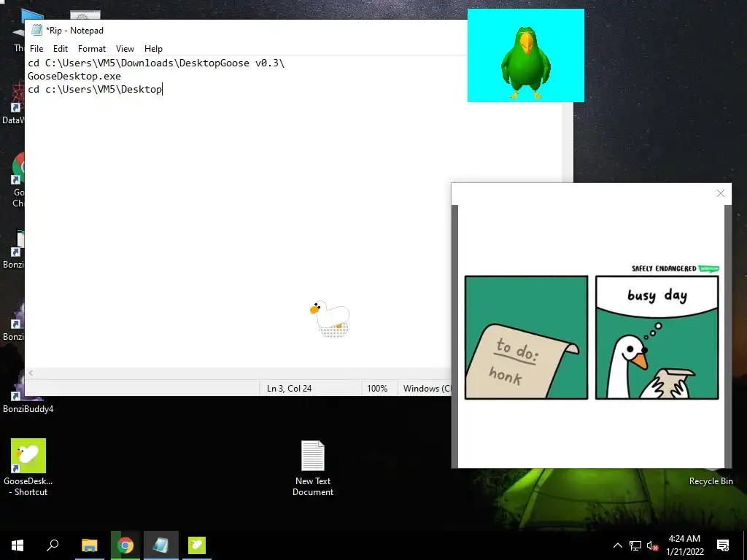Close the goose comic popup window
The image size is (747, 560).
(720, 193)
